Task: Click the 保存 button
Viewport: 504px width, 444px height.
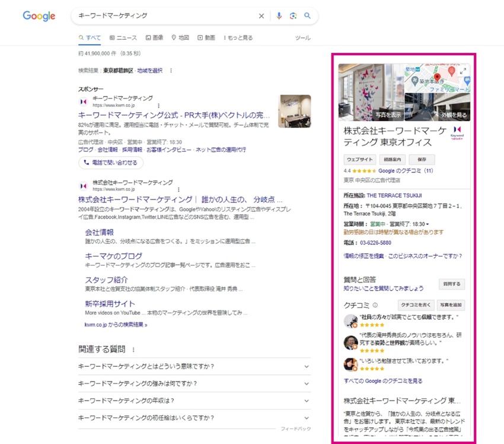Action: [x=422, y=160]
